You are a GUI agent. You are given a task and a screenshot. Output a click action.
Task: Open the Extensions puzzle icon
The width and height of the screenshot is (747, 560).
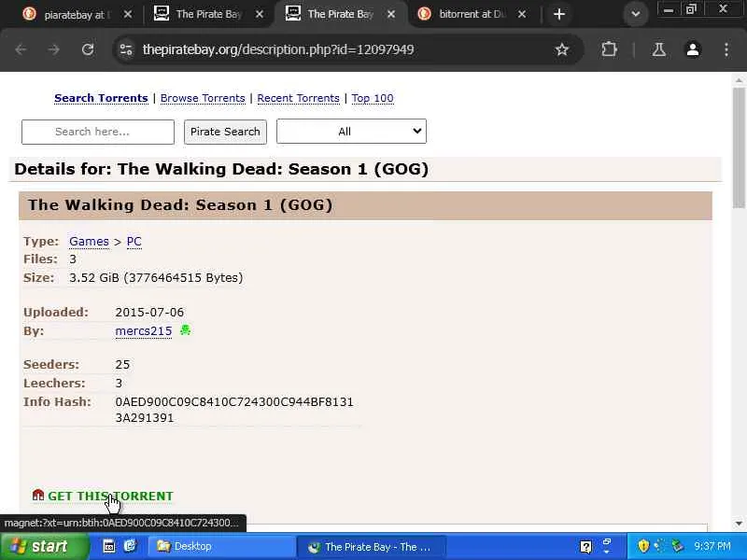[609, 49]
